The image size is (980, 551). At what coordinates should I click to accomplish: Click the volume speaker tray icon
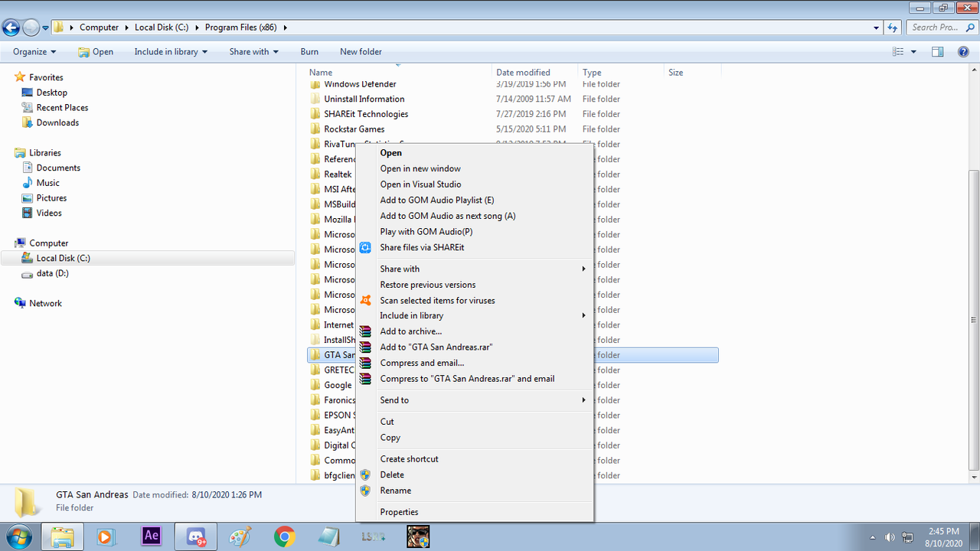tap(890, 537)
